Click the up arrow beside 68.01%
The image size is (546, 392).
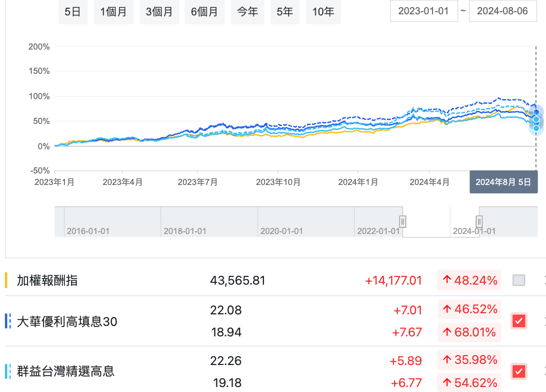point(447,333)
